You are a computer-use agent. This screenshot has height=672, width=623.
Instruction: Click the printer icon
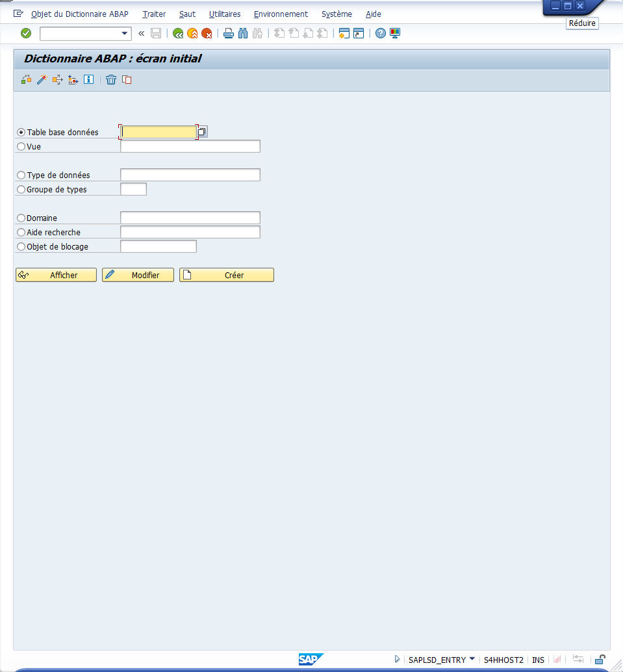(x=229, y=33)
